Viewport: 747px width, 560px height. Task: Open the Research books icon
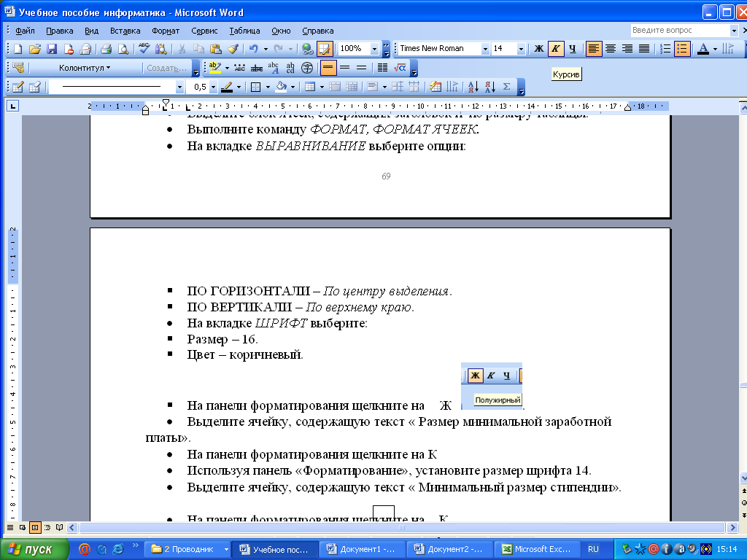point(161,49)
